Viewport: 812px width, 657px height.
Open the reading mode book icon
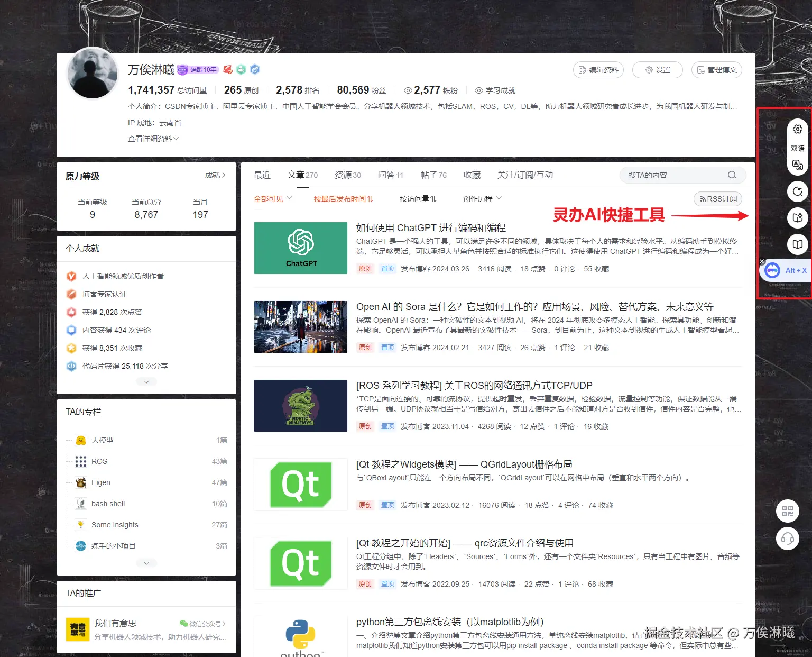tap(797, 244)
